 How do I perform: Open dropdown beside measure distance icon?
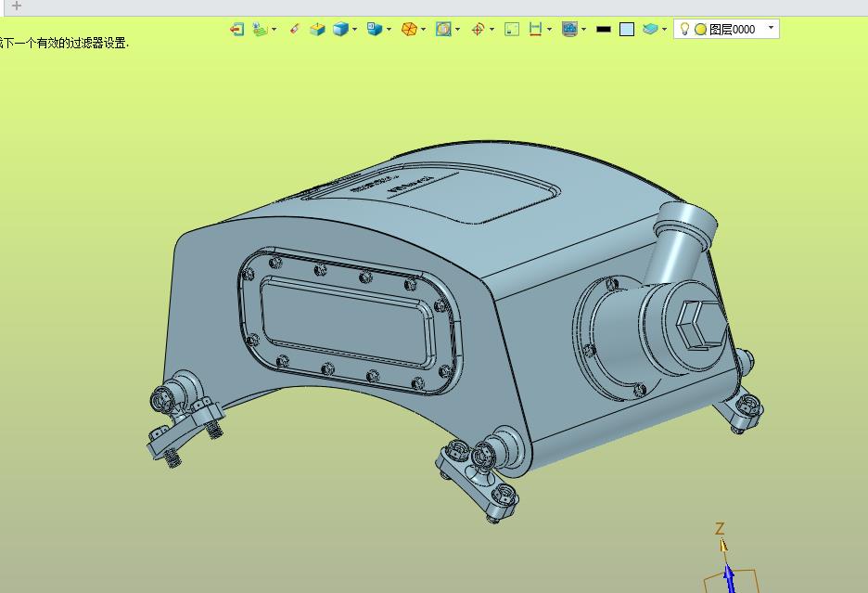tap(549, 30)
